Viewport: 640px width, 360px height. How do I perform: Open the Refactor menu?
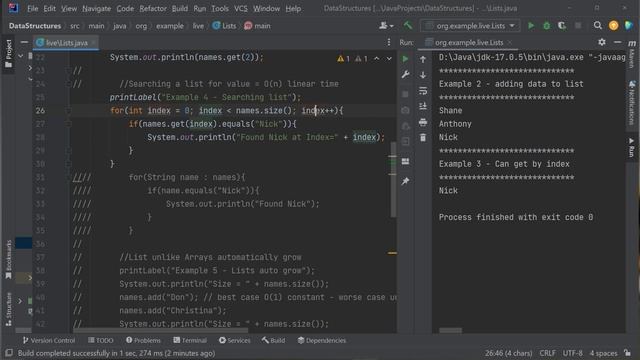(153, 8)
